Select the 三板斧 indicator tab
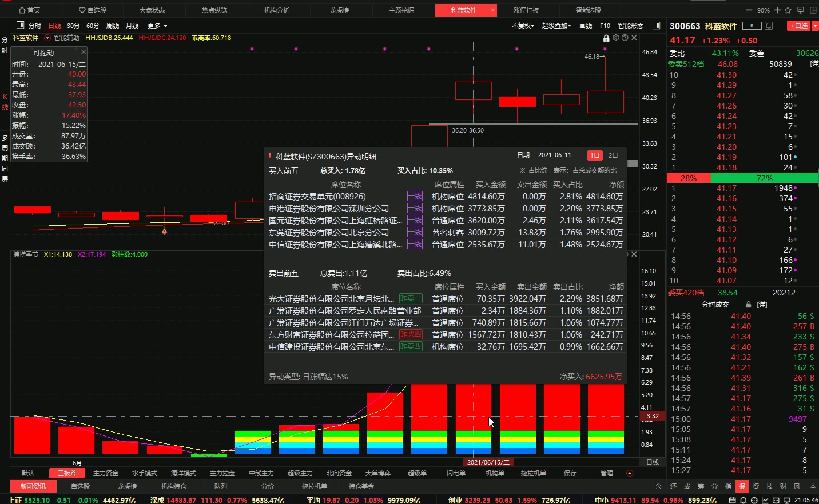 (x=67, y=473)
